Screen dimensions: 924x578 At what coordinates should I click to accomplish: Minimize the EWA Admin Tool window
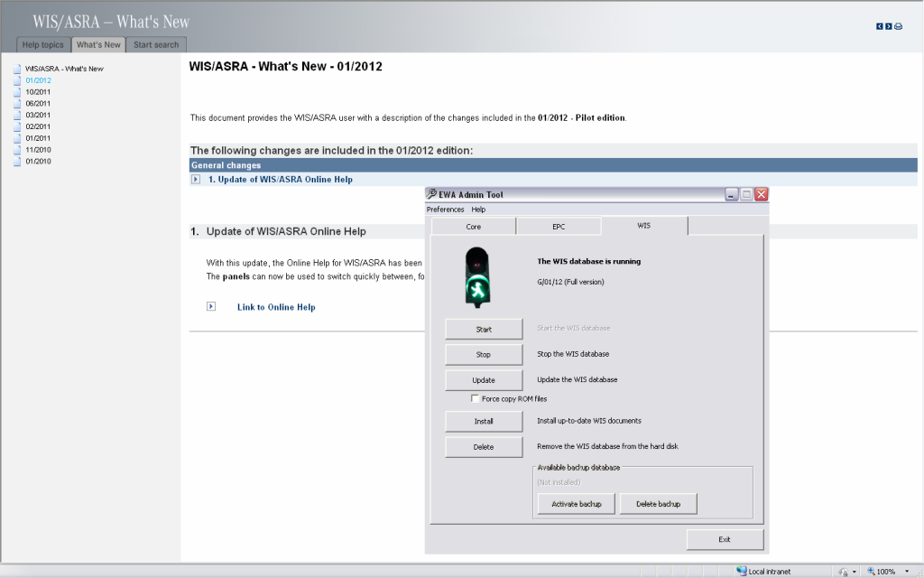(731, 194)
